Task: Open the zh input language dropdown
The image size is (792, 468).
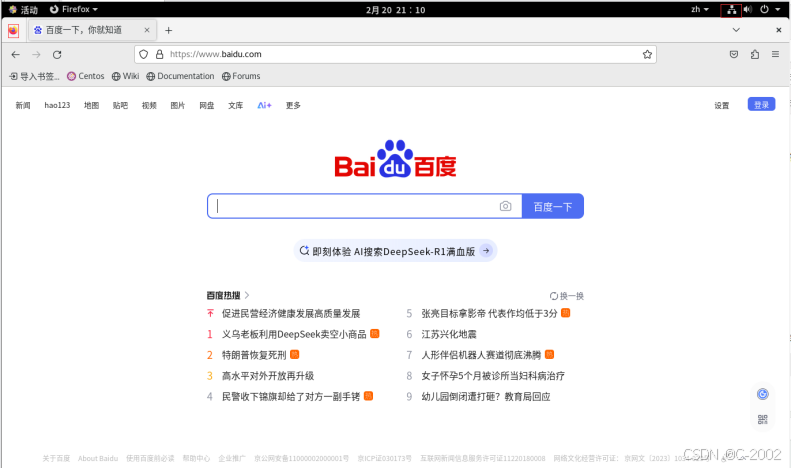Action: point(700,10)
